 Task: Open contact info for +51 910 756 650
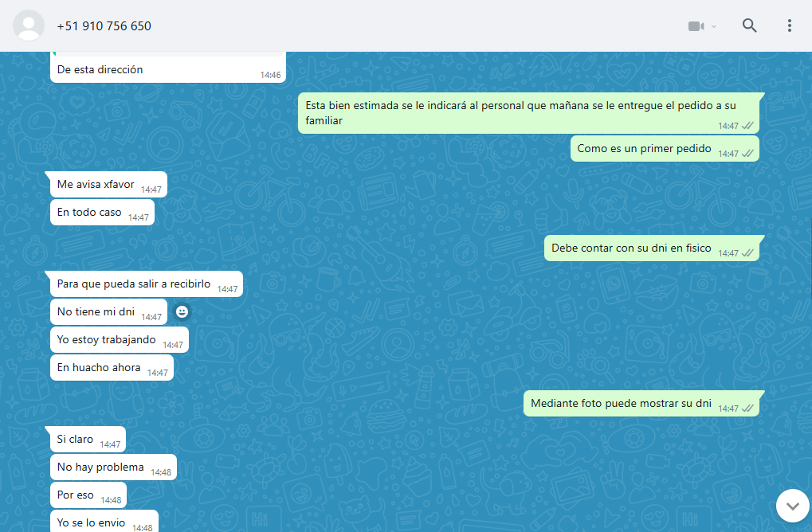pyautogui.click(x=104, y=26)
